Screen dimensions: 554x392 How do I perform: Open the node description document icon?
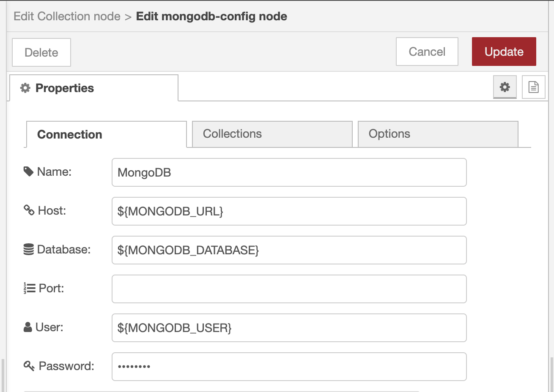534,87
